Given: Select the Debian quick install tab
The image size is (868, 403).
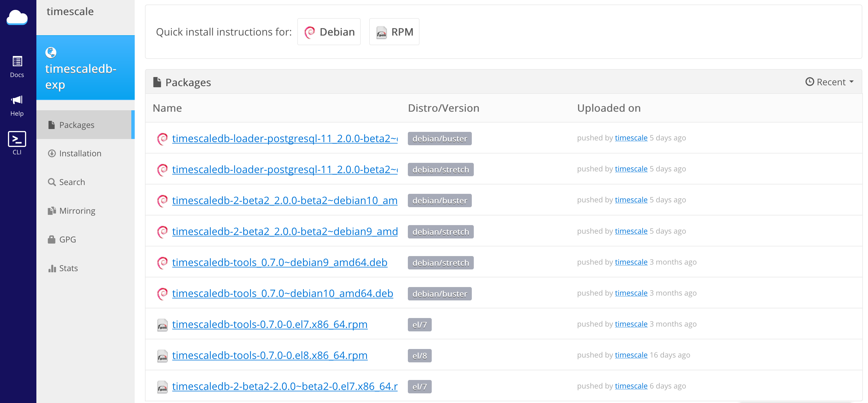Looking at the screenshot, I should pos(329,31).
